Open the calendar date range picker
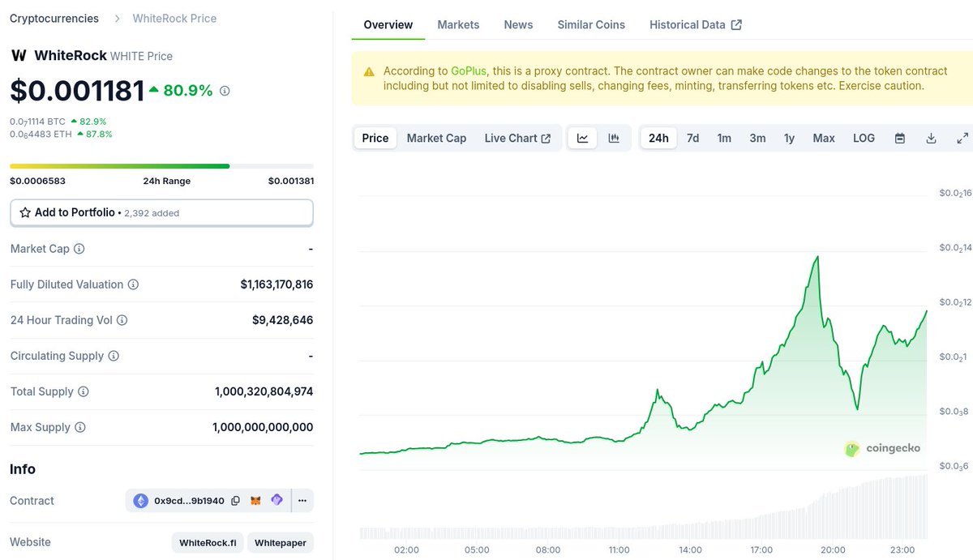Image resolution: width=973 pixels, height=560 pixels. point(899,139)
